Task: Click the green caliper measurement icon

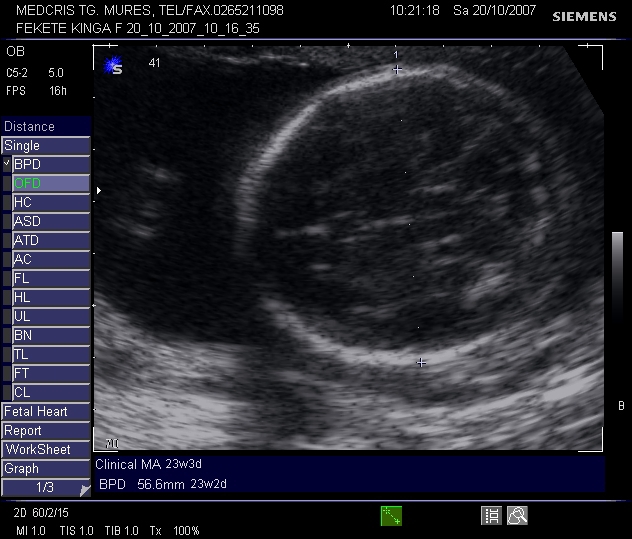Action: 391,515
